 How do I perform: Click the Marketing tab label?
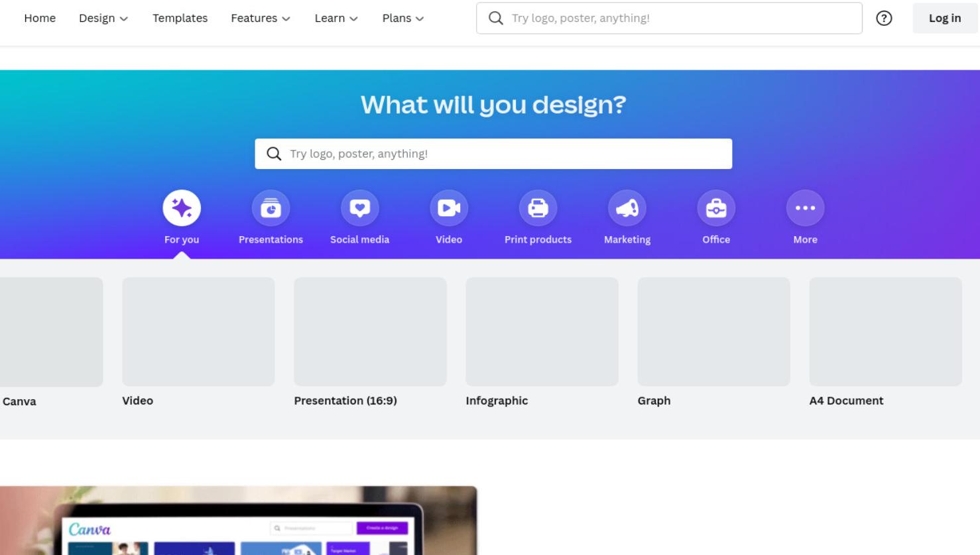(x=627, y=239)
